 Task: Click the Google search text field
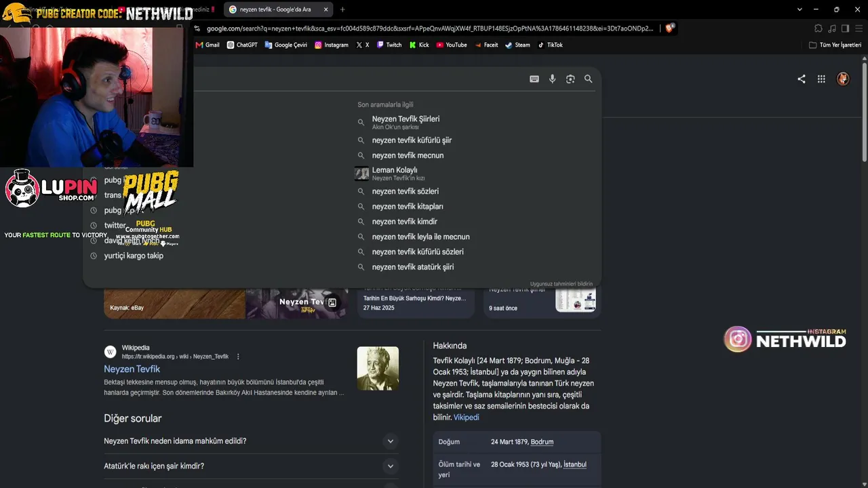tap(359, 79)
